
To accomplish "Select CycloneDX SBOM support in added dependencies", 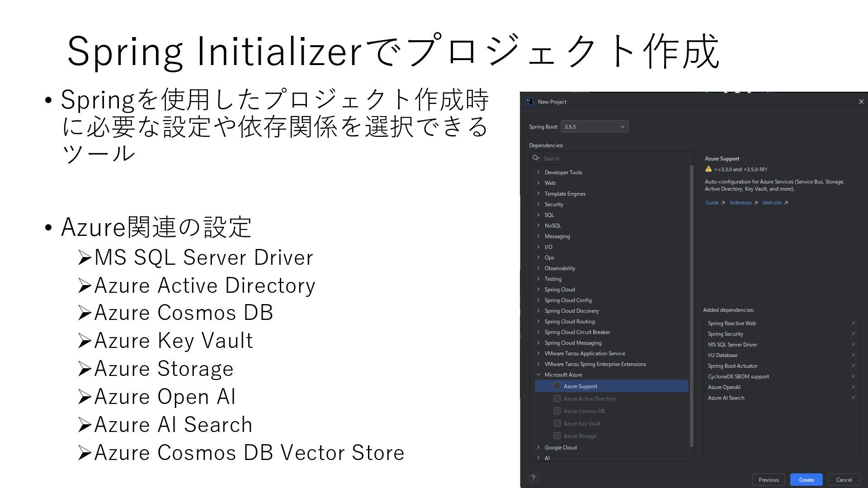I will [x=738, y=376].
